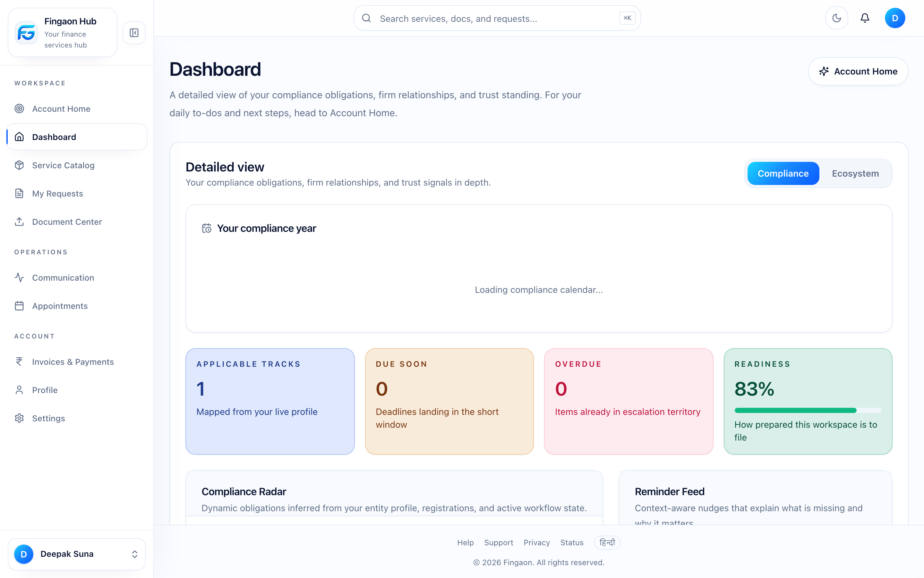Open notifications with the bell icon
This screenshot has height=578, width=924.
865,18
